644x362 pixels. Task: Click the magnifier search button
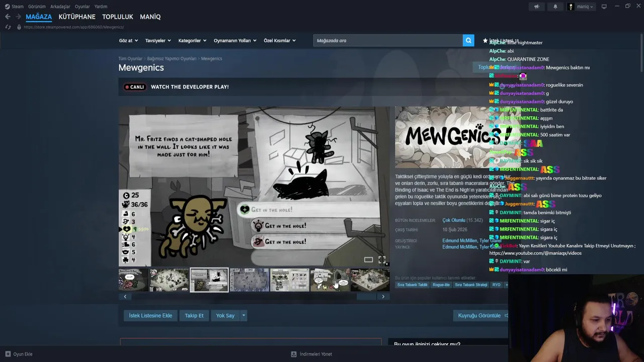468,40
